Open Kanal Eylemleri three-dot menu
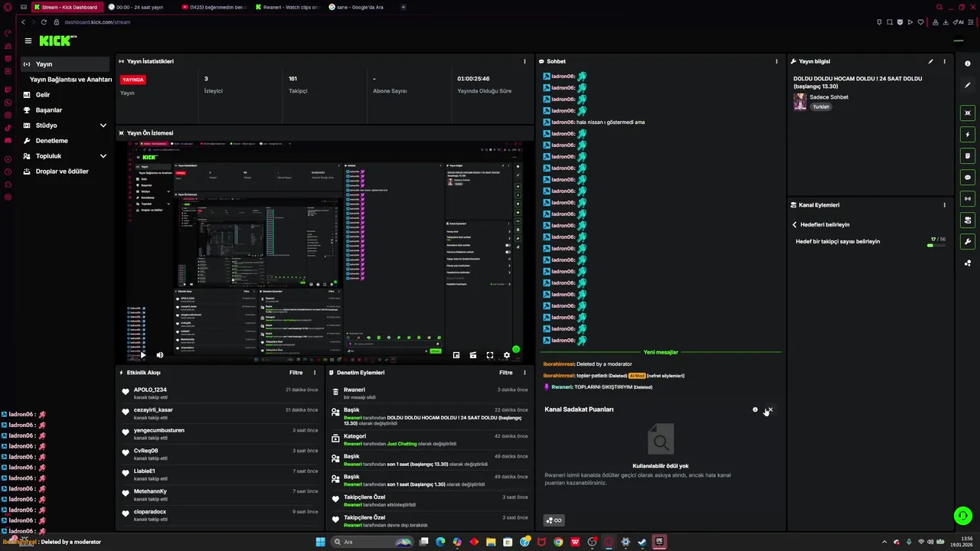Image resolution: width=980 pixels, height=551 pixels. pos(944,205)
